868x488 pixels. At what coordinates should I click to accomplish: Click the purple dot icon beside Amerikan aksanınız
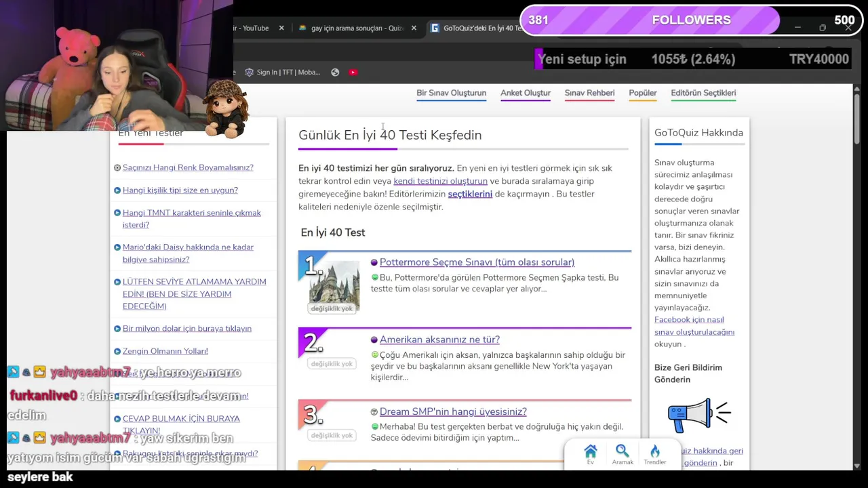tap(374, 340)
